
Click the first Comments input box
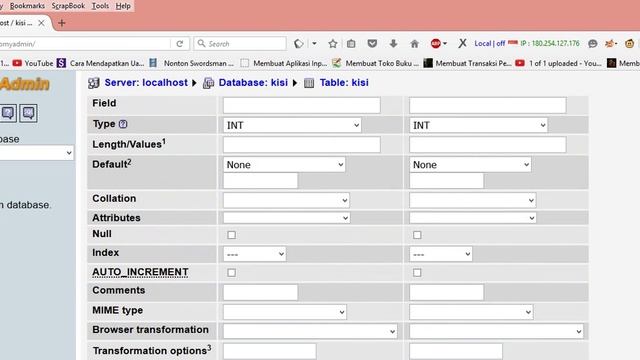260,292
